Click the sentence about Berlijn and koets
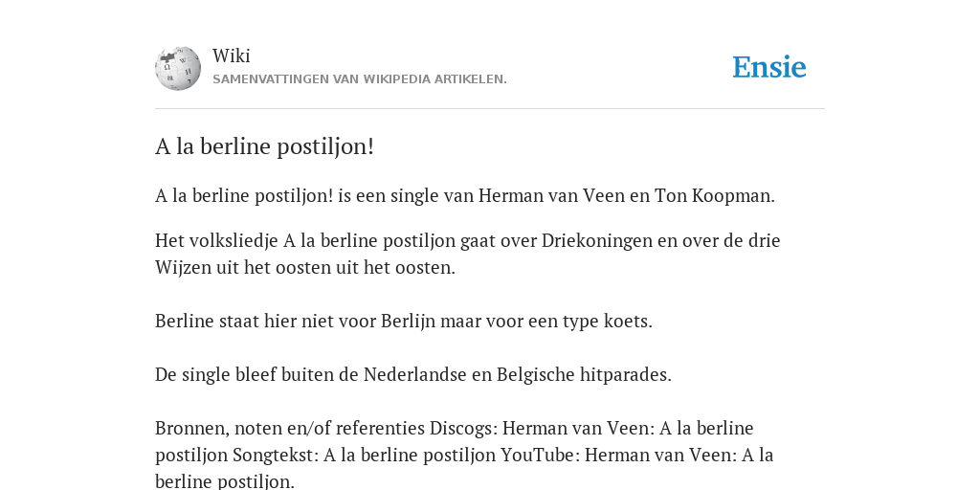 [x=404, y=322]
